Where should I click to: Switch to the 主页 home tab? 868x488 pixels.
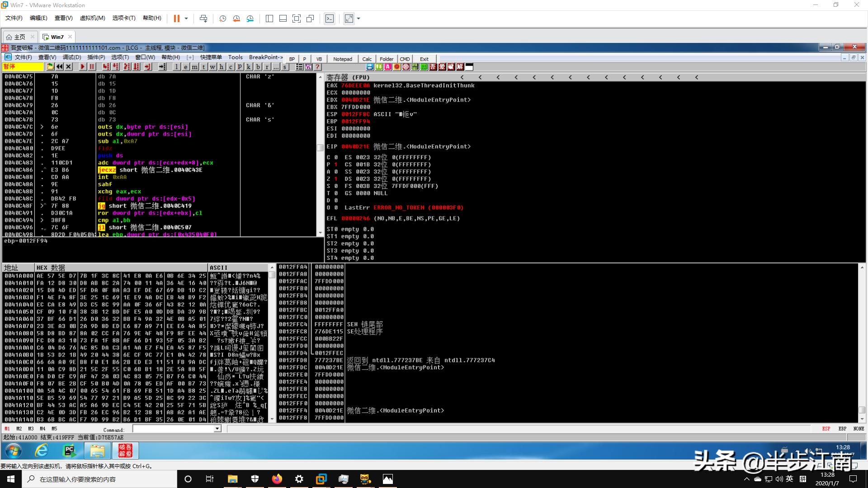pos(19,37)
